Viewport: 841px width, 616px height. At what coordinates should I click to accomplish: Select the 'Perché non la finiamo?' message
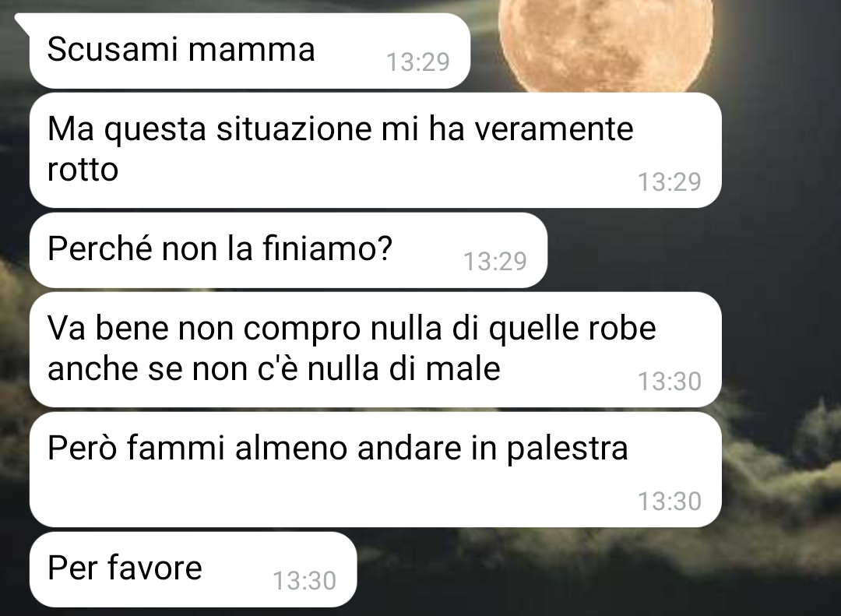tap(289, 250)
